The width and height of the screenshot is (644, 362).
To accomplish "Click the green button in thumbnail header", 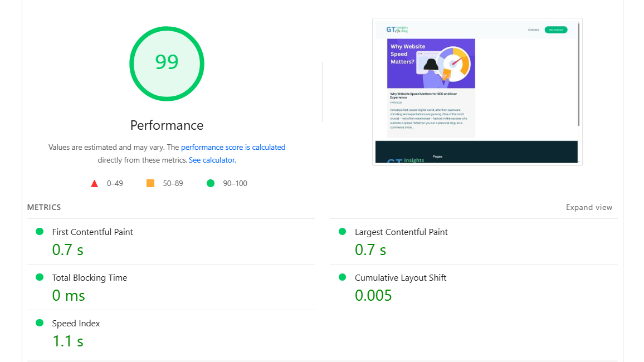I will [x=556, y=30].
